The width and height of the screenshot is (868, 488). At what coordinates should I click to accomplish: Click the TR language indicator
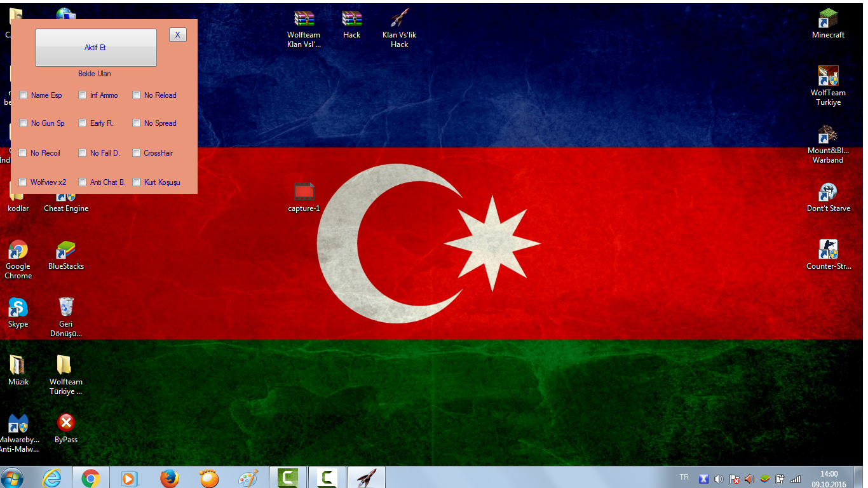(684, 477)
